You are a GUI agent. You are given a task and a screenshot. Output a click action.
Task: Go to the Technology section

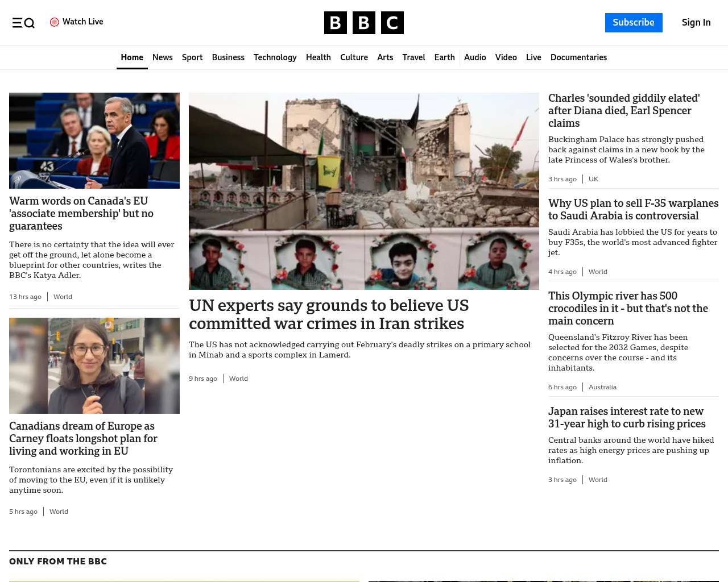click(275, 57)
